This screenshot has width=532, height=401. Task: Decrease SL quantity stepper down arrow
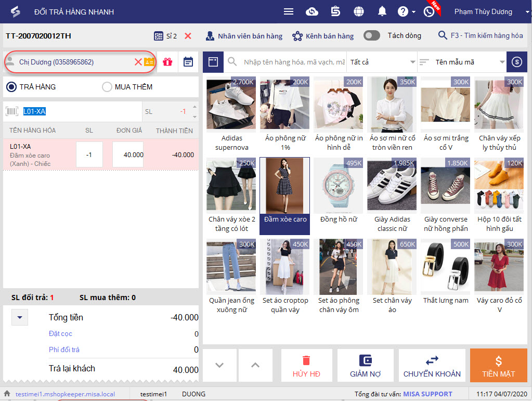click(194, 117)
